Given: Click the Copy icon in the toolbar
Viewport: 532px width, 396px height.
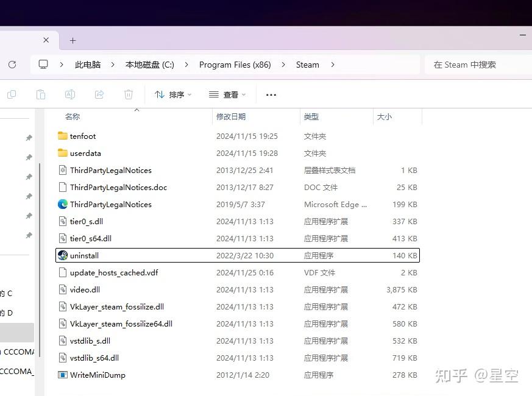Looking at the screenshot, I should click(12, 94).
